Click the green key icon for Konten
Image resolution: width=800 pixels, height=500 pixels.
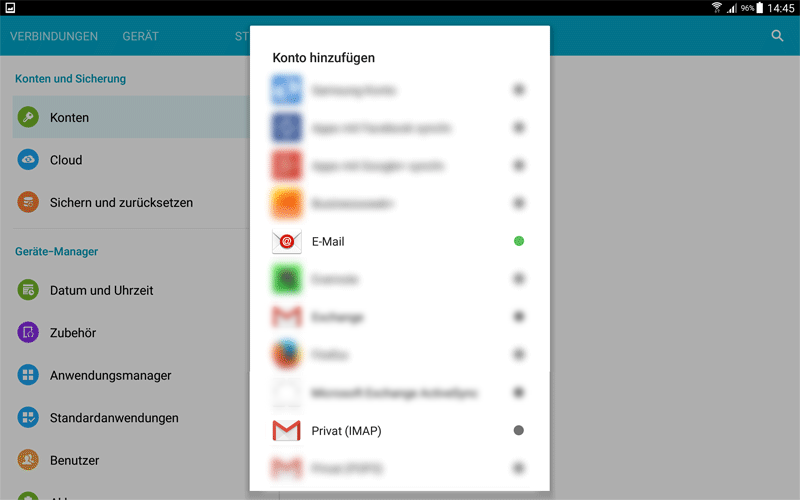28,118
